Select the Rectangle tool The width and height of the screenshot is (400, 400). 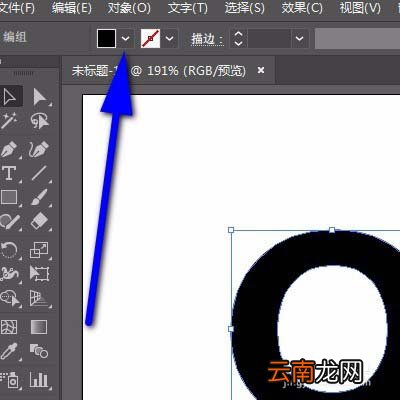click(x=9, y=197)
